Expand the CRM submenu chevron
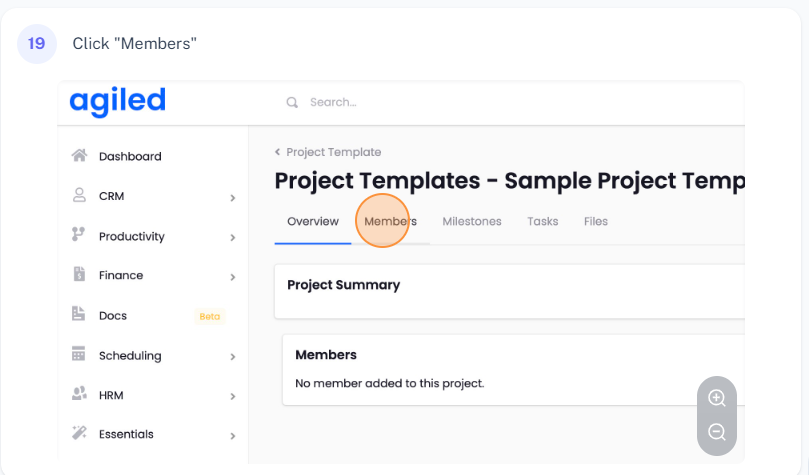Screen dimensions: 809x475 point(232,198)
